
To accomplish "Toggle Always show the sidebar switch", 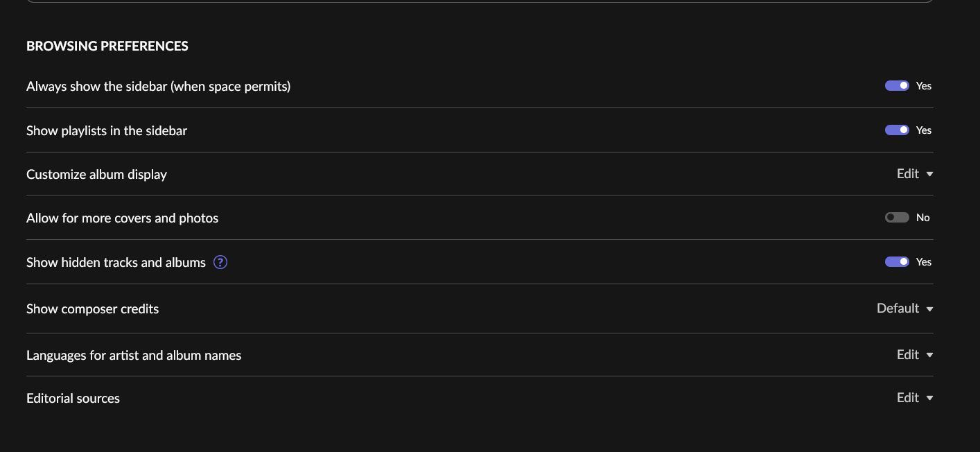I will click(x=897, y=86).
